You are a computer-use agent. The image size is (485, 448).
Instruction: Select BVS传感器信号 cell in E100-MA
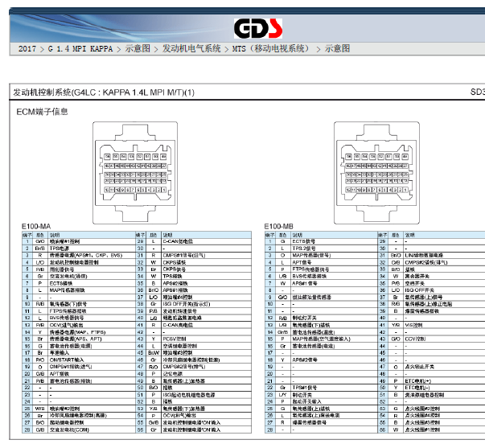click(92, 318)
